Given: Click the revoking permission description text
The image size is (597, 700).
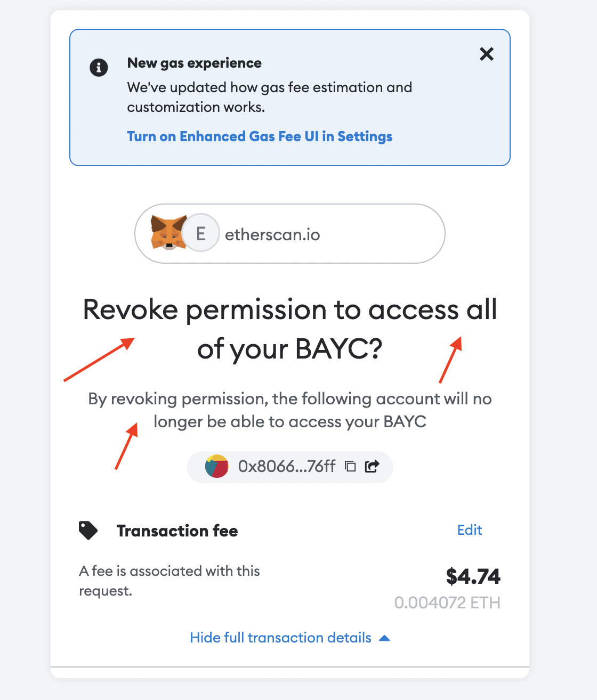Looking at the screenshot, I should pos(290,410).
